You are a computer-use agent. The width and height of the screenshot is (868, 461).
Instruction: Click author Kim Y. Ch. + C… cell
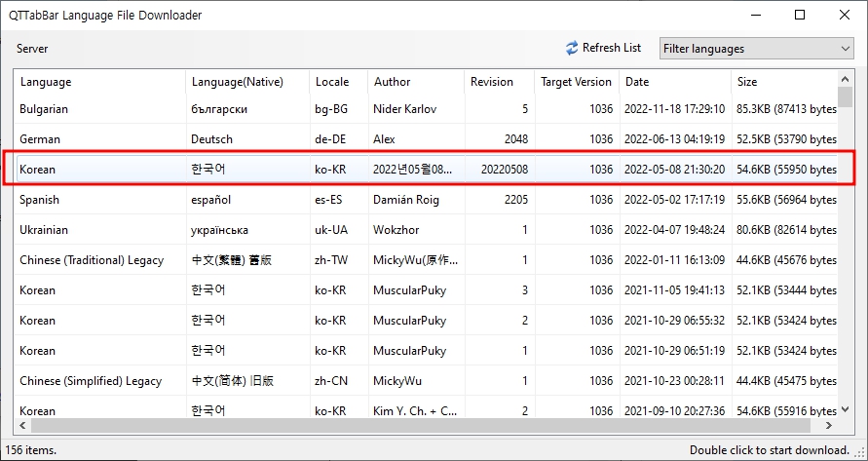point(415,411)
